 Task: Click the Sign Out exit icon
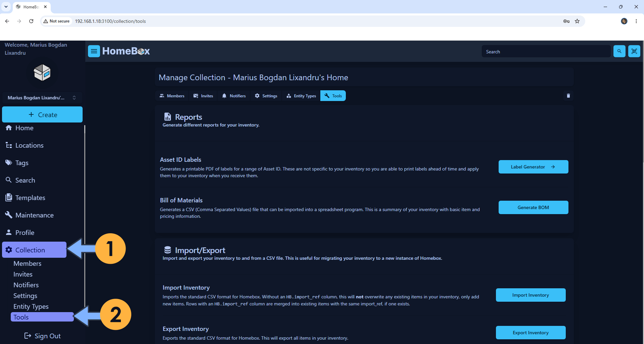click(28, 336)
